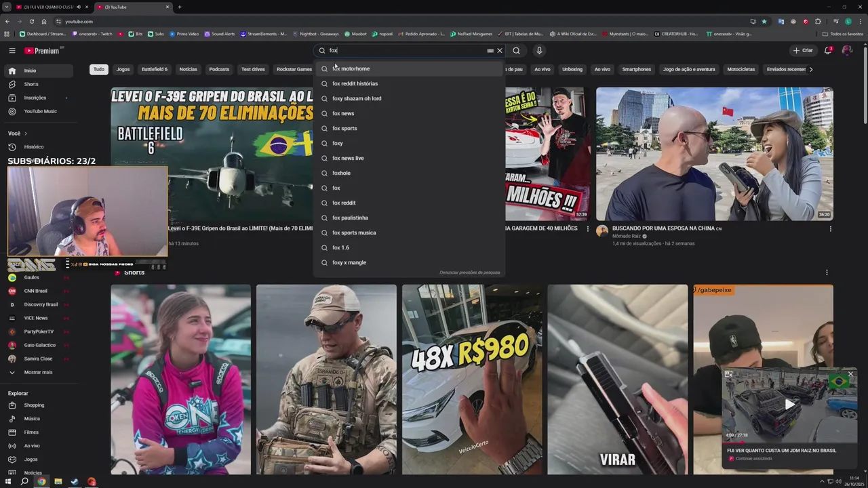Select the Podcasts filter chip

click(x=219, y=69)
